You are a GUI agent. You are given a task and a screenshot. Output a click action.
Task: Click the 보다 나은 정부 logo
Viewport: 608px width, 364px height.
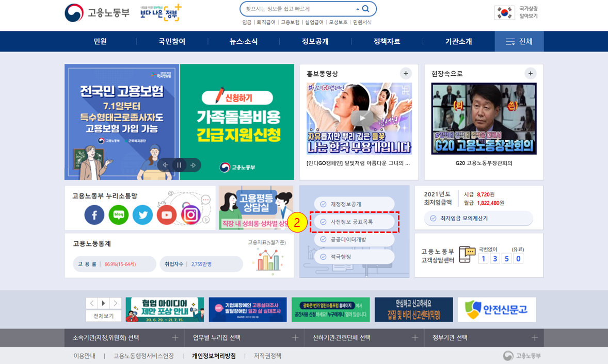161,13
